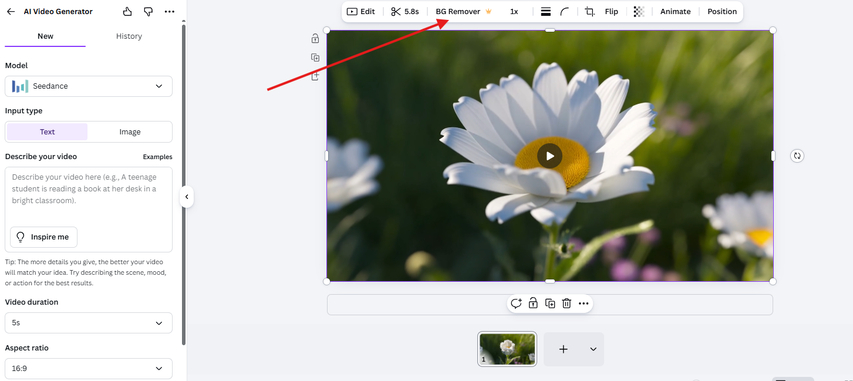Open the Aspect ratio dropdown set to 16:9

[x=89, y=368]
